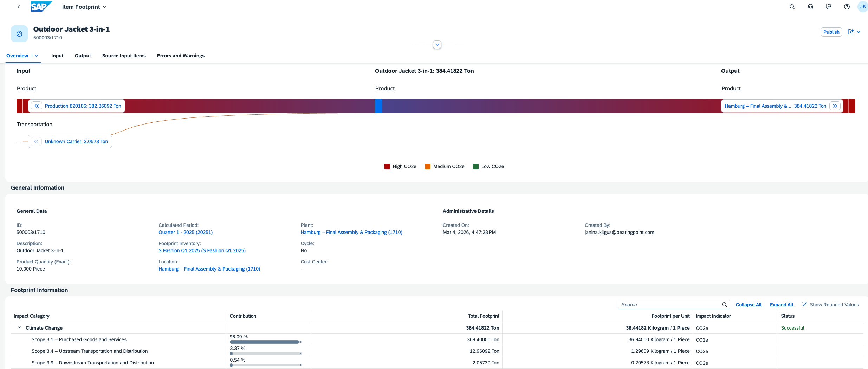This screenshot has height=369, width=868.
Task: Expand the header collapse chevron
Action: [x=437, y=45]
